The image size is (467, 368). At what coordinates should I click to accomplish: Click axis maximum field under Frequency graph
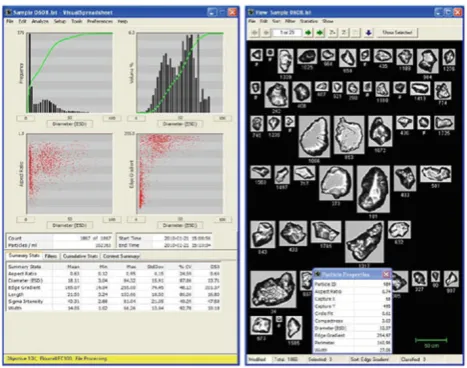tap(112, 118)
